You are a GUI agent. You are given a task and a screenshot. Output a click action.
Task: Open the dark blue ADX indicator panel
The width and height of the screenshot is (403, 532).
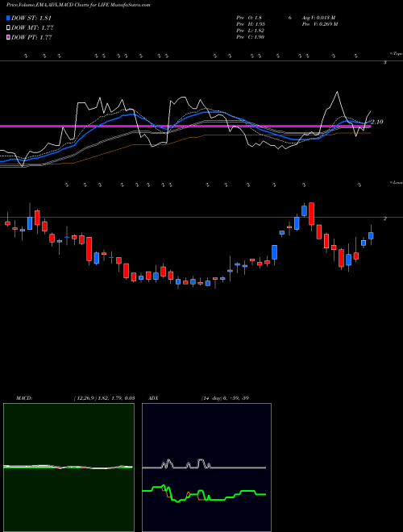point(206,468)
